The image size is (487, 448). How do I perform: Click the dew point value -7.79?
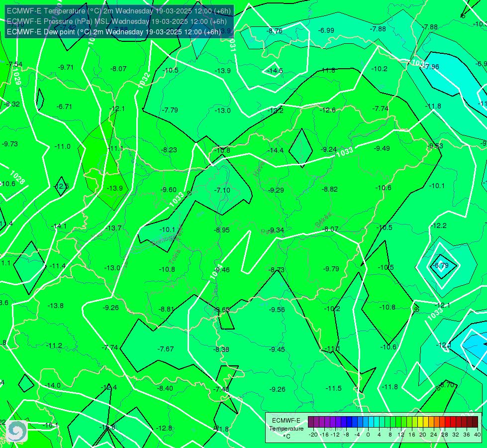tap(170, 110)
